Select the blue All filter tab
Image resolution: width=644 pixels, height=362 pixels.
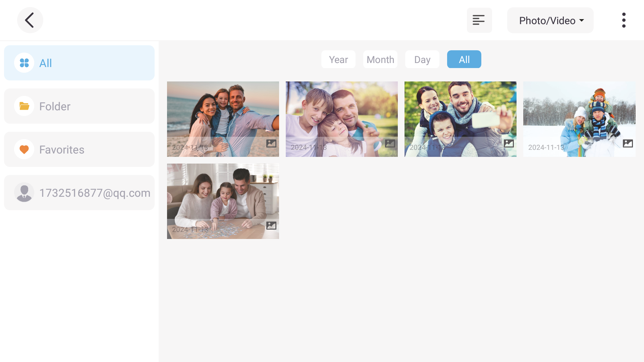[464, 60]
